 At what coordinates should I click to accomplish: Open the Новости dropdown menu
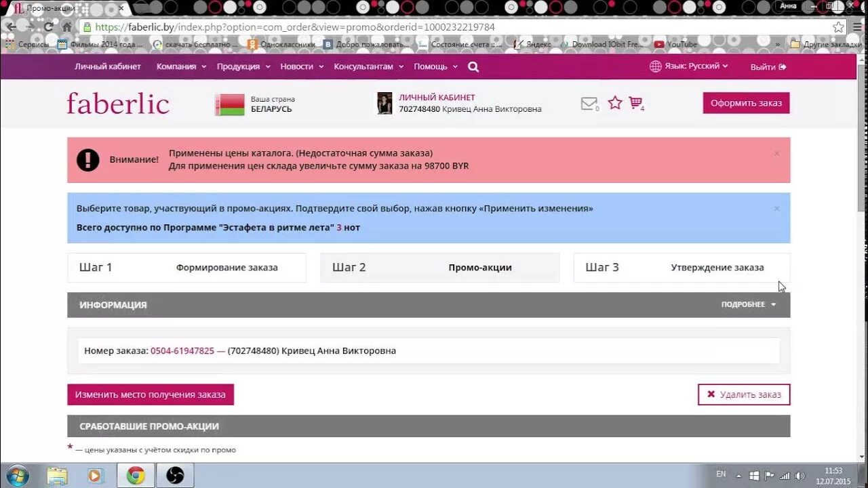tap(302, 66)
